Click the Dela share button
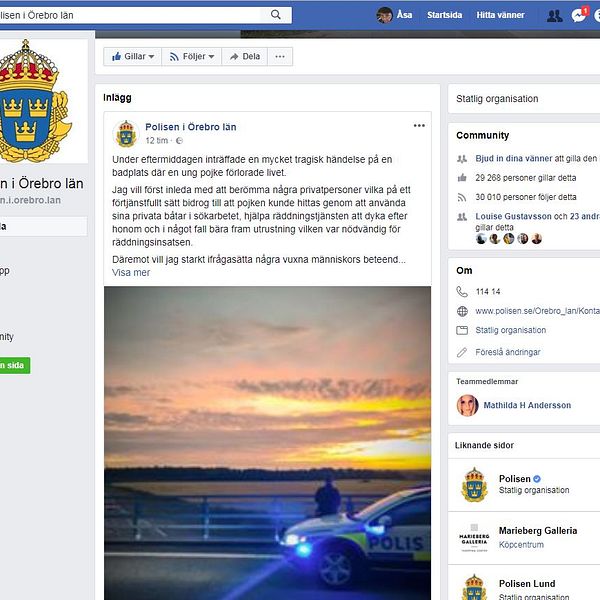This screenshot has width=600, height=600. 245,57
